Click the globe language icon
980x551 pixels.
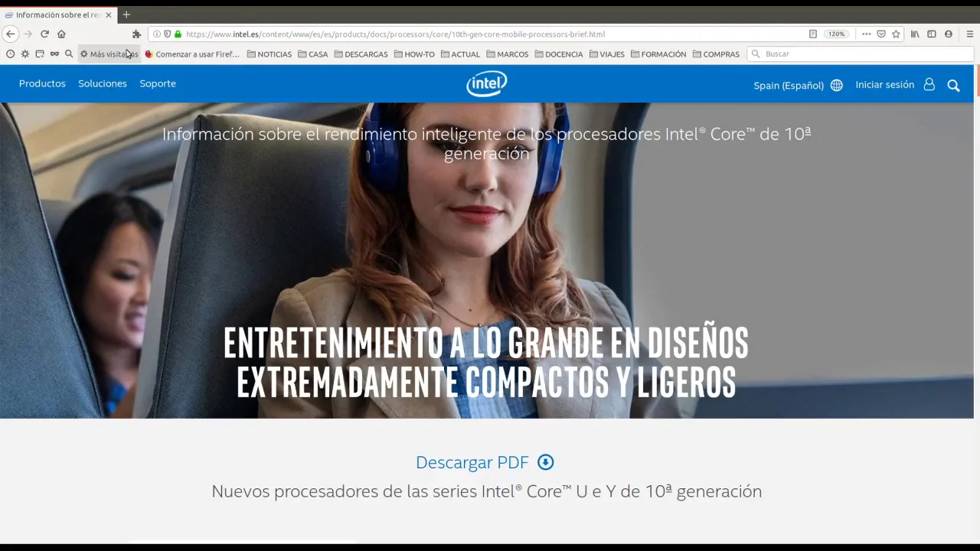[837, 85]
